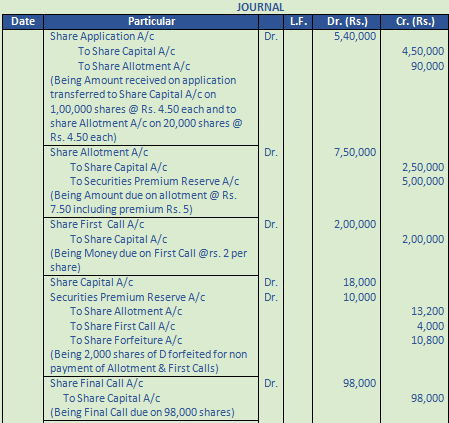The image size is (449, 423).
Task: Click the debit amount 10,000
Action: [x=360, y=297]
